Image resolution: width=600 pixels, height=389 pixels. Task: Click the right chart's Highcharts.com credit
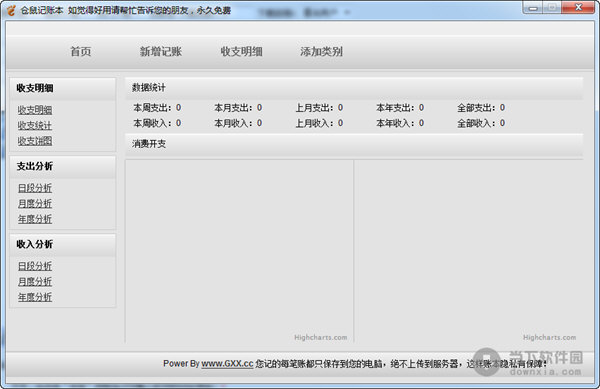(x=549, y=337)
